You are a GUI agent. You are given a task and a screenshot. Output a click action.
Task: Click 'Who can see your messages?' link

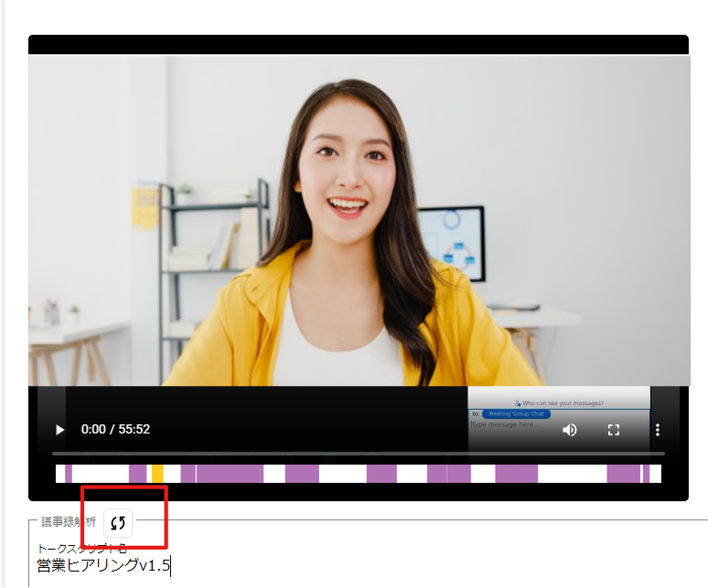pyautogui.click(x=563, y=402)
